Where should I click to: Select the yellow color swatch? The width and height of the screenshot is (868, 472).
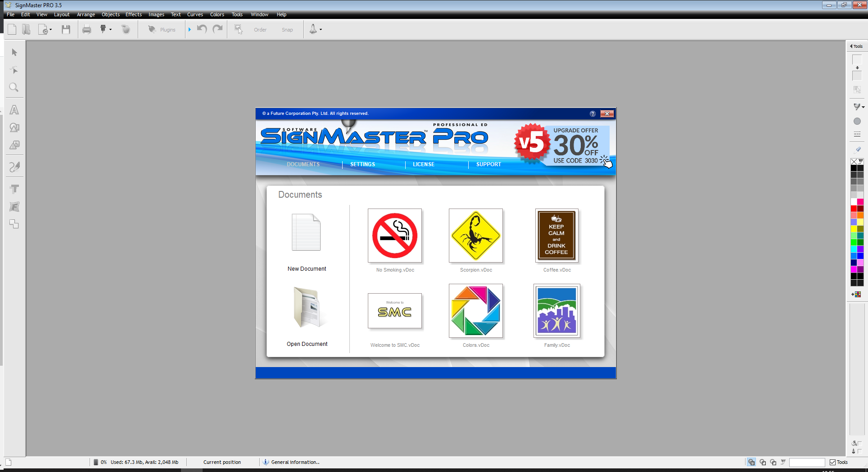point(854,229)
